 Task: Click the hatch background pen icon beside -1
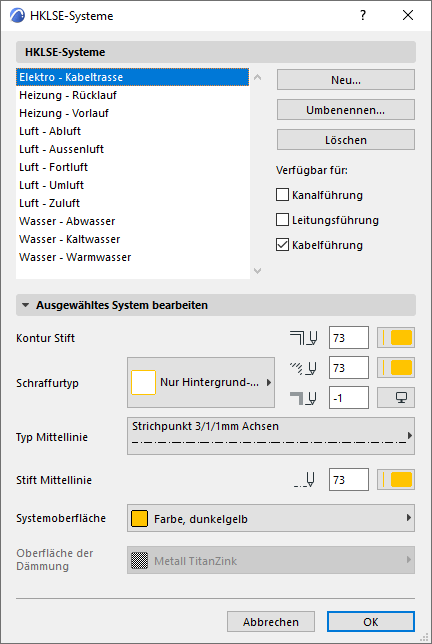303,398
